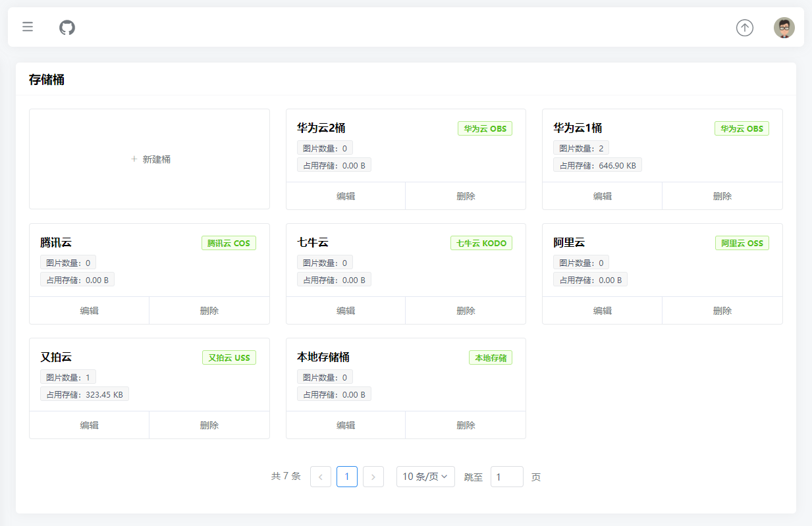This screenshot has height=526, width=812.
Task: Click the 七牛云 card title
Action: (313, 242)
